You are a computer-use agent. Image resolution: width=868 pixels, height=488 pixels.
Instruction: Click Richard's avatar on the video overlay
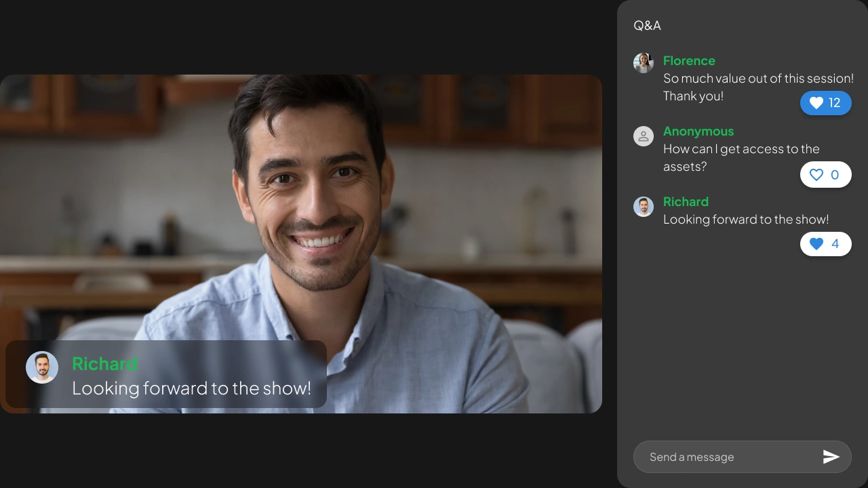coord(42,367)
